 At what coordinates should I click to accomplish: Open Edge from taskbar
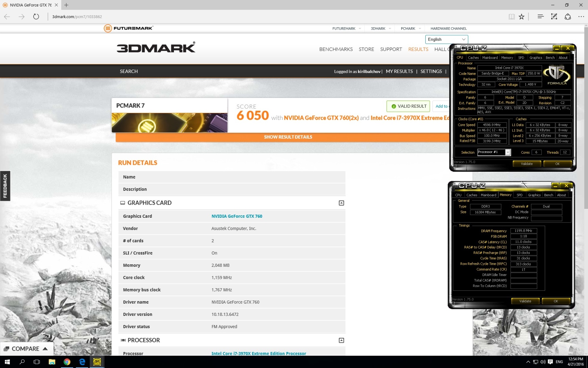click(82, 362)
